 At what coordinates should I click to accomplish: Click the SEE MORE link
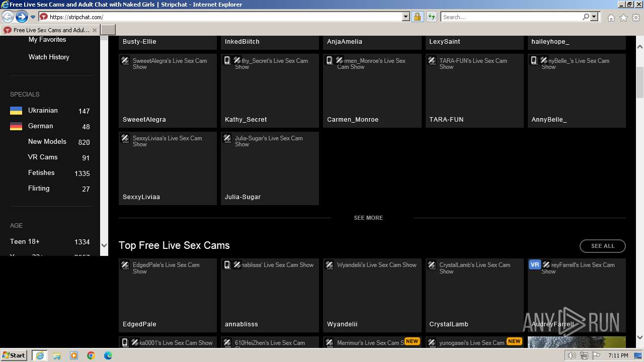368,218
